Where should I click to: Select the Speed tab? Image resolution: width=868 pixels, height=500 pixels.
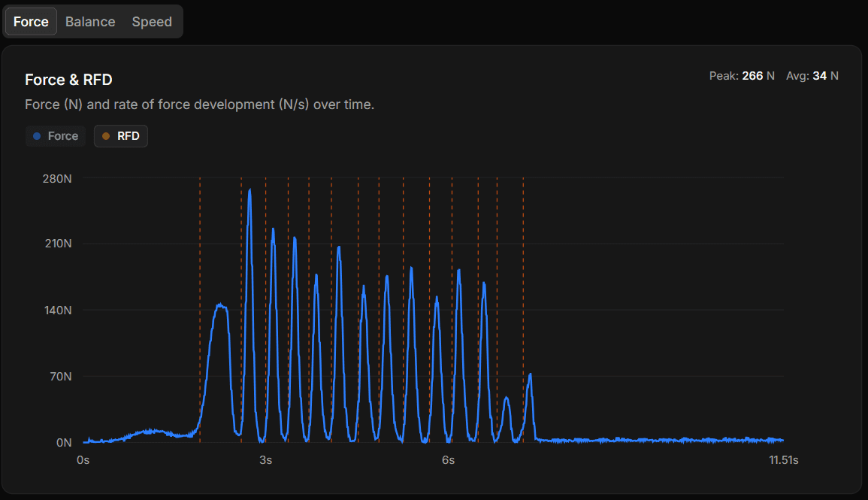point(152,22)
